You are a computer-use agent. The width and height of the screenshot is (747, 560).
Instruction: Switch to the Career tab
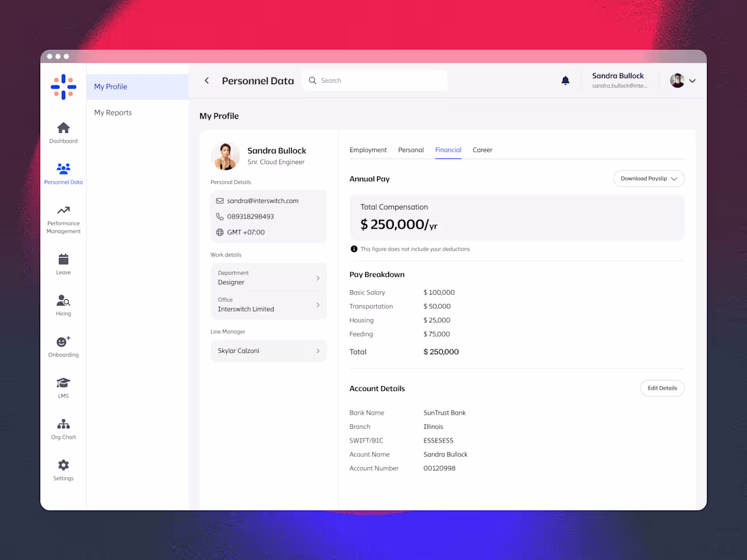point(482,150)
